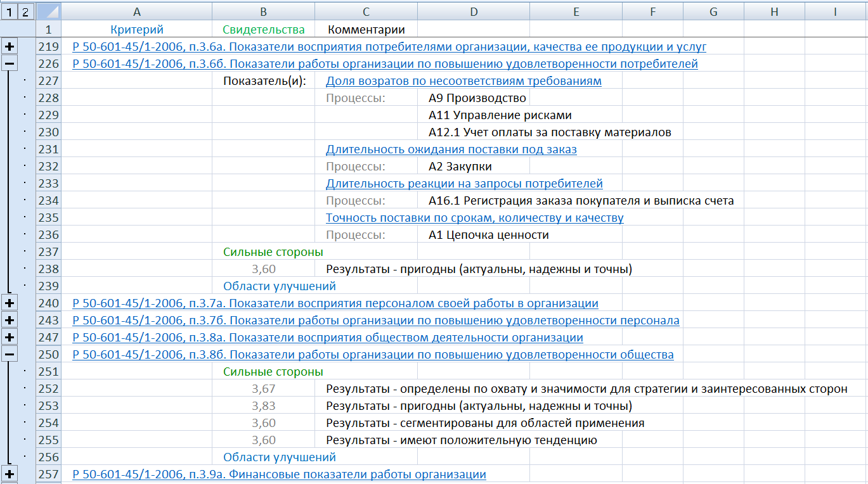Show outline level 2 rows
The width and height of the screenshot is (868, 484).
(x=24, y=11)
